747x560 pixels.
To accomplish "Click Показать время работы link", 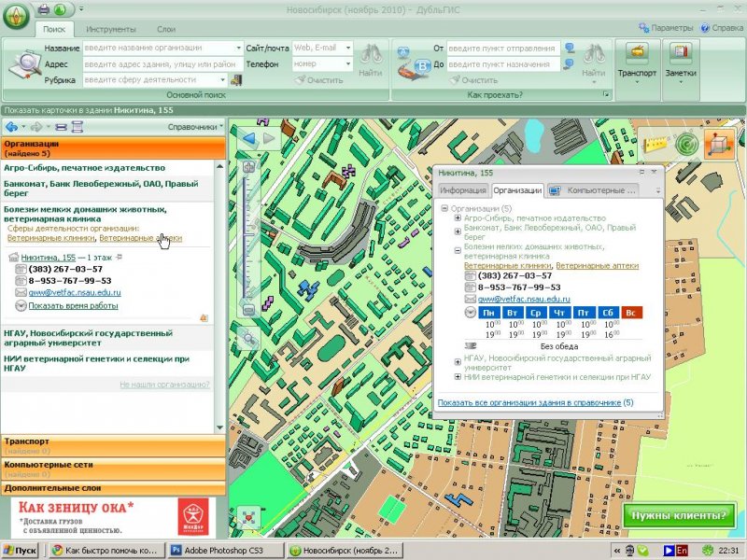I will (73, 306).
